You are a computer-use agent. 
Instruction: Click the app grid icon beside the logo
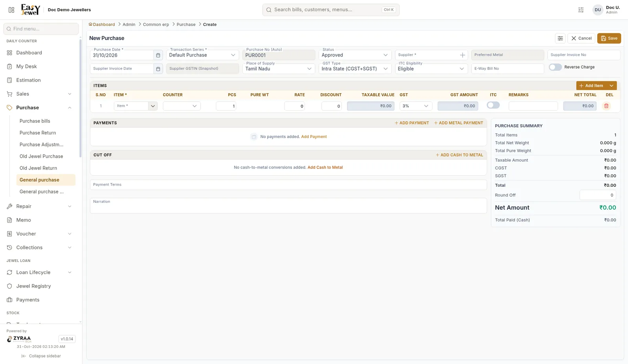tap(11, 10)
